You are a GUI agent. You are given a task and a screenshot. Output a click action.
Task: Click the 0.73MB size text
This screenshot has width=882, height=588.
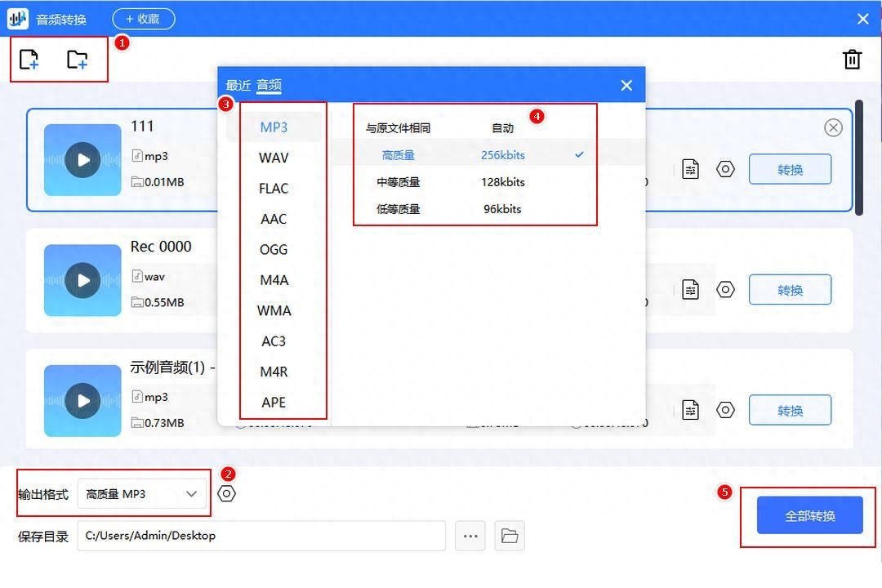164,422
